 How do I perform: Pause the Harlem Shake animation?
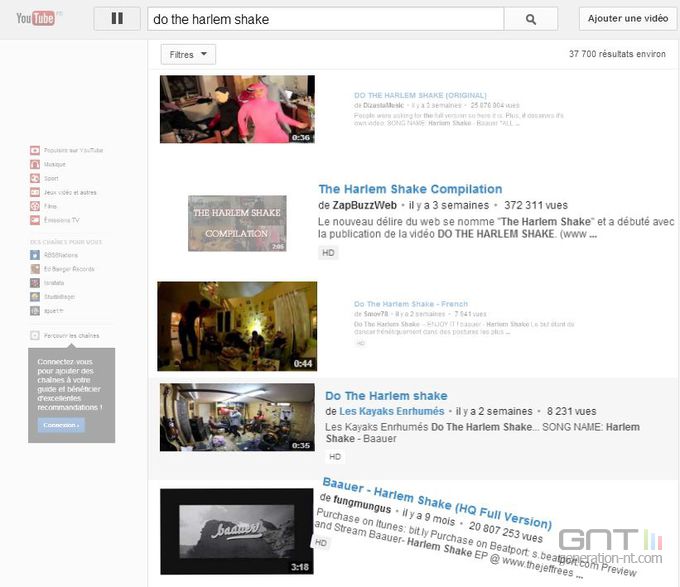pos(117,18)
